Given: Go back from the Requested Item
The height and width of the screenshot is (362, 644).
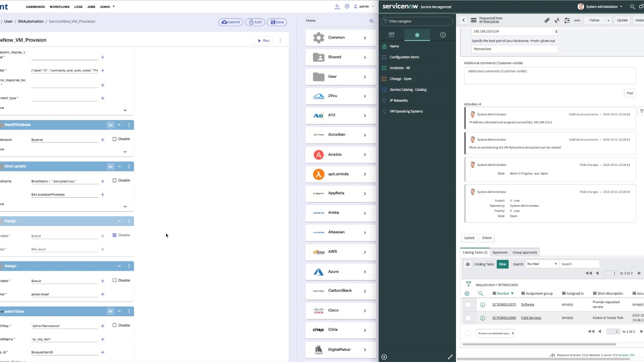Looking at the screenshot, I should (463, 21).
